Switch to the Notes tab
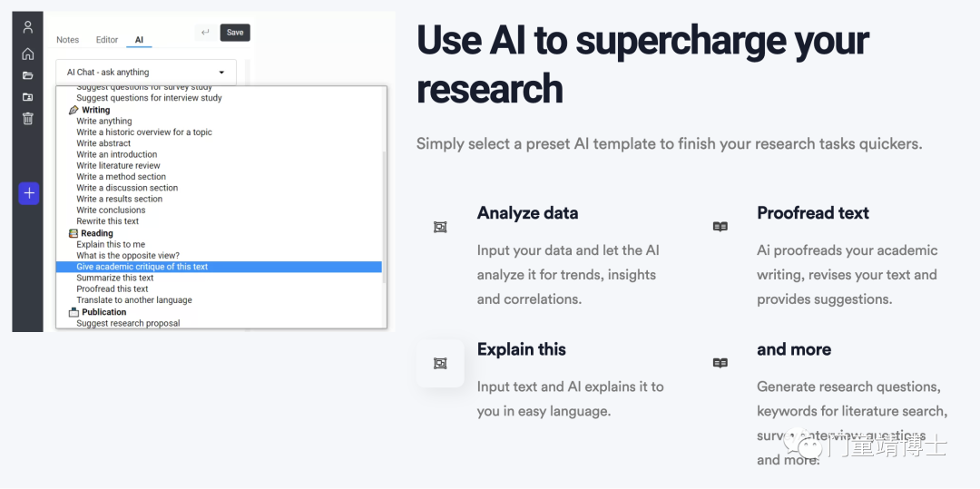 67,39
